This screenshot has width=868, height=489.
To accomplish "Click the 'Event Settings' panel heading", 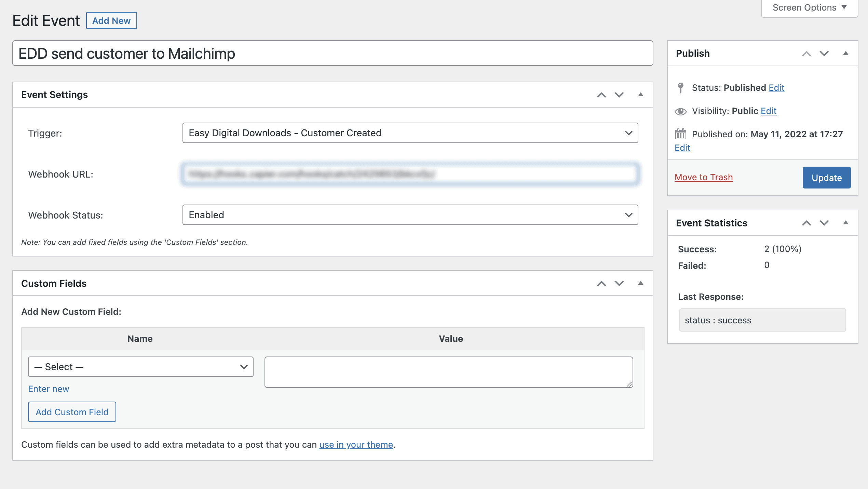I will click(54, 95).
